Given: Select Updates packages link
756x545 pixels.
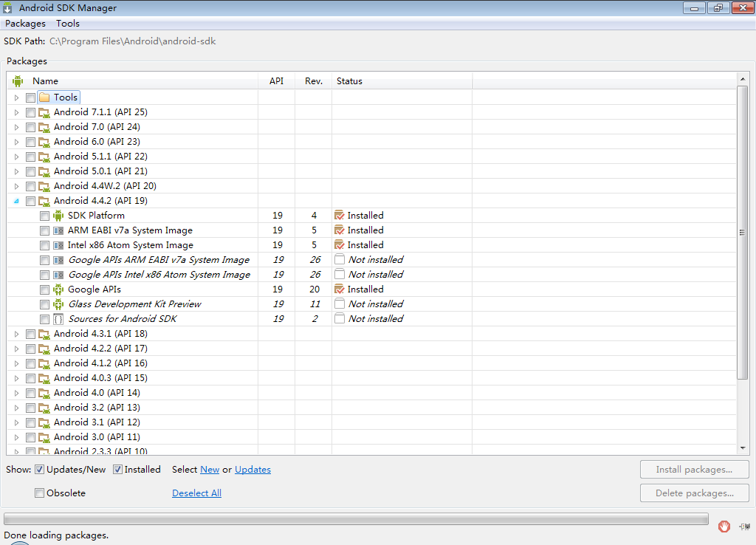Looking at the screenshot, I should [x=252, y=469].
